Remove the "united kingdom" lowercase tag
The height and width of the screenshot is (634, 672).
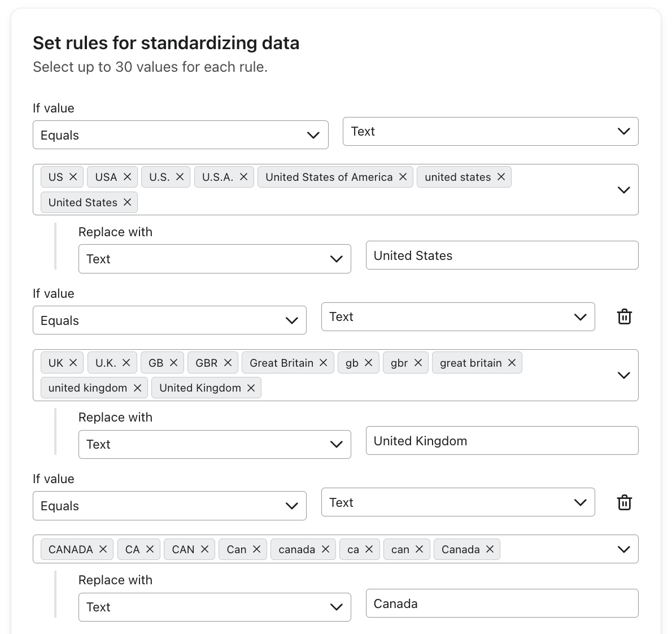pyautogui.click(x=137, y=388)
